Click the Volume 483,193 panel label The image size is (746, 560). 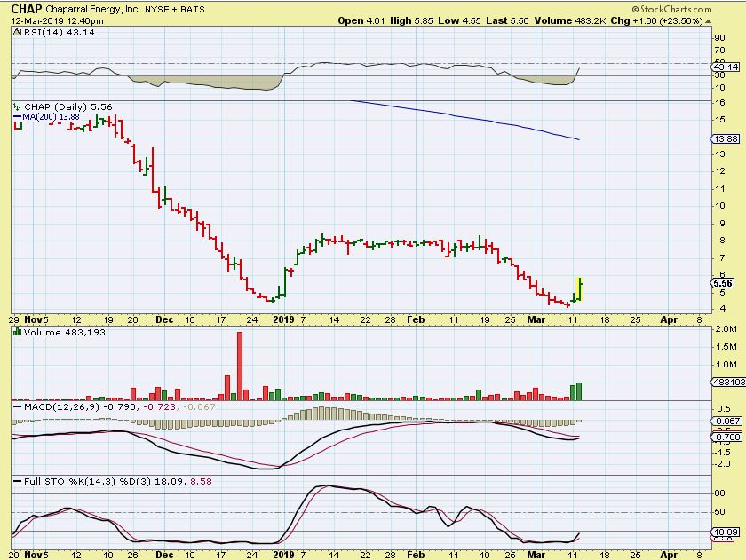(65, 332)
